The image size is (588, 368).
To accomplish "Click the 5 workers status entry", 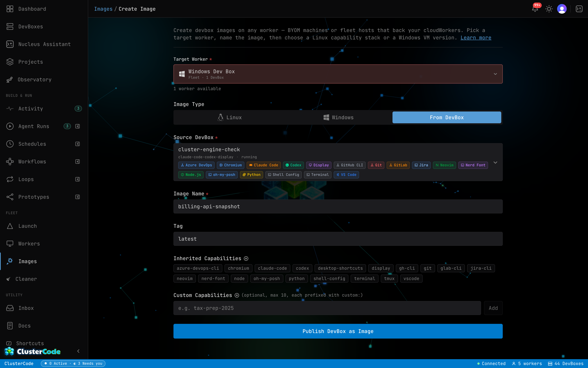I will coord(527,363).
